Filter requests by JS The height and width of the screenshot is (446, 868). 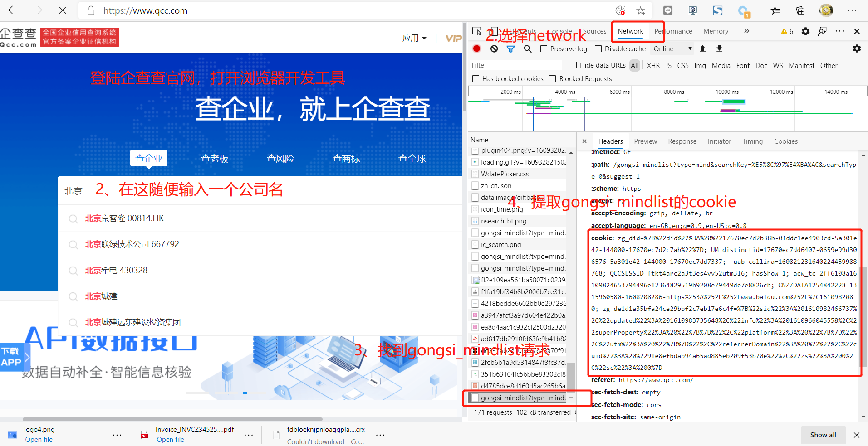coord(668,66)
